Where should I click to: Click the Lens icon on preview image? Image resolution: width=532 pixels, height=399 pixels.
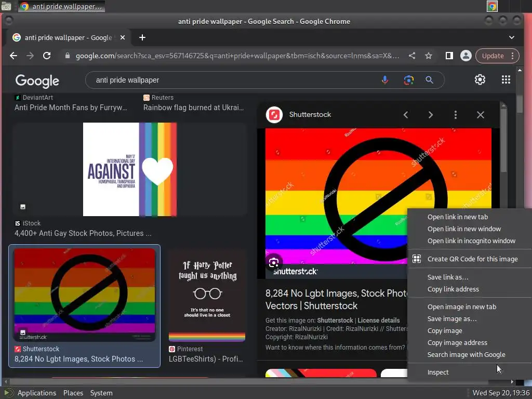(274, 262)
